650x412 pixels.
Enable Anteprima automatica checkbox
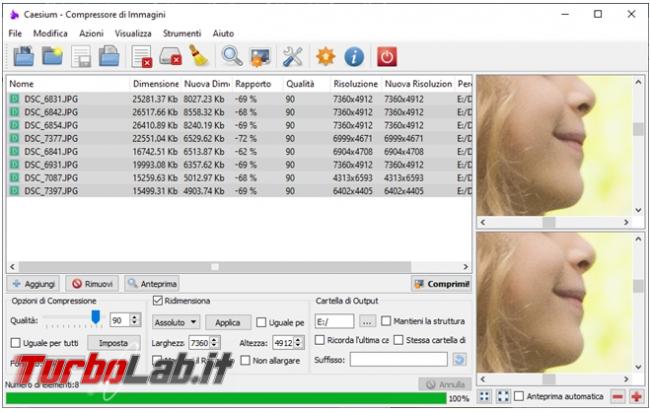(x=519, y=396)
